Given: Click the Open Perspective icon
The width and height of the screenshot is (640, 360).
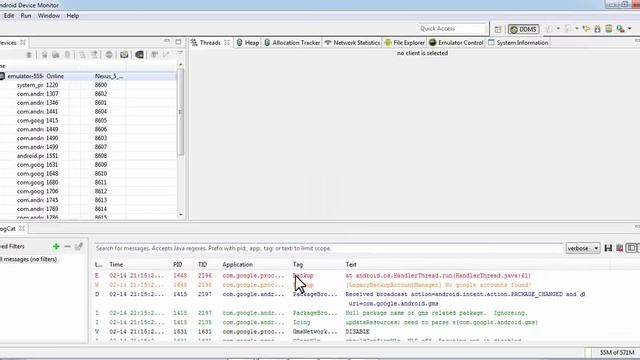Looking at the screenshot, I should [x=498, y=29].
